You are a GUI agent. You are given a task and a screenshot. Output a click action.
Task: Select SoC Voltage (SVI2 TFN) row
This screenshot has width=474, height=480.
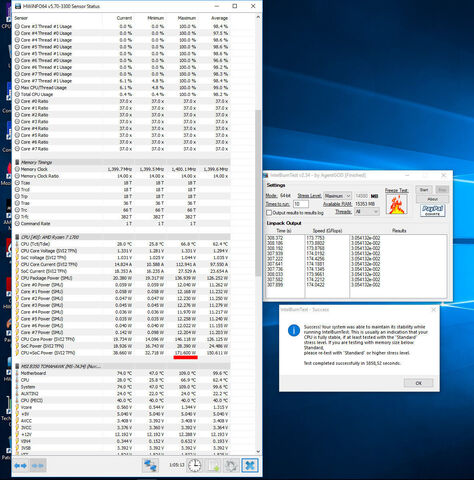pyautogui.click(x=122, y=258)
